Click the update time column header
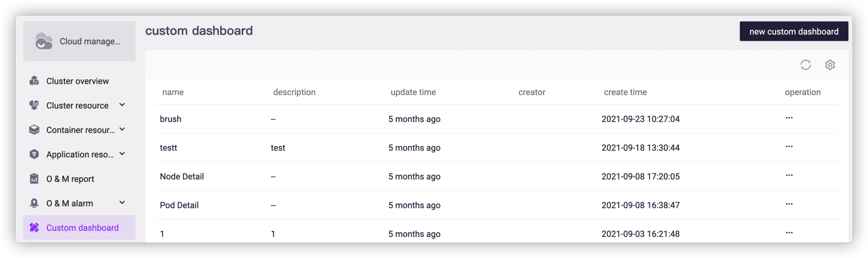The image size is (868, 258). coord(413,92)
